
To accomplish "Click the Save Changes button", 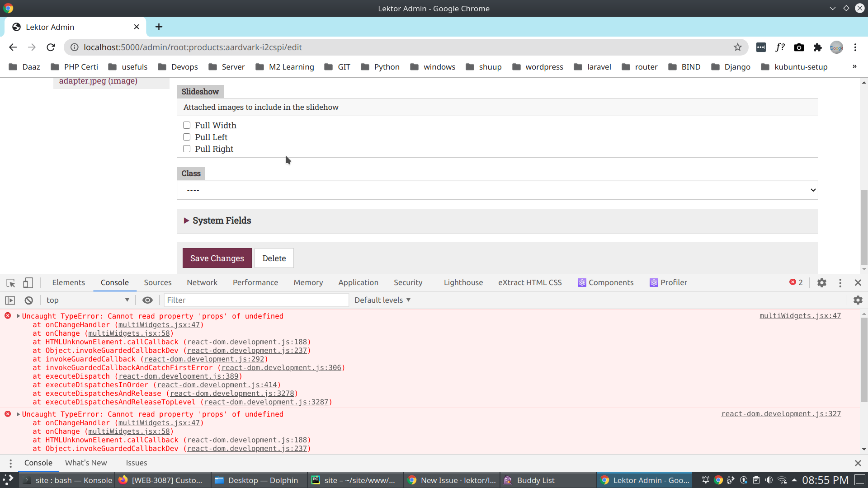I will click(x=217, y=258).
